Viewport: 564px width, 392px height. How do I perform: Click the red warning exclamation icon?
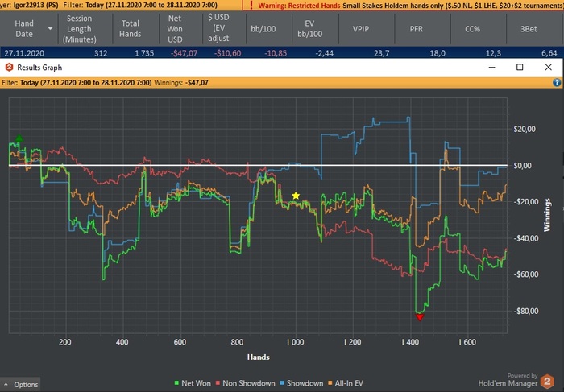coord(251,5)
